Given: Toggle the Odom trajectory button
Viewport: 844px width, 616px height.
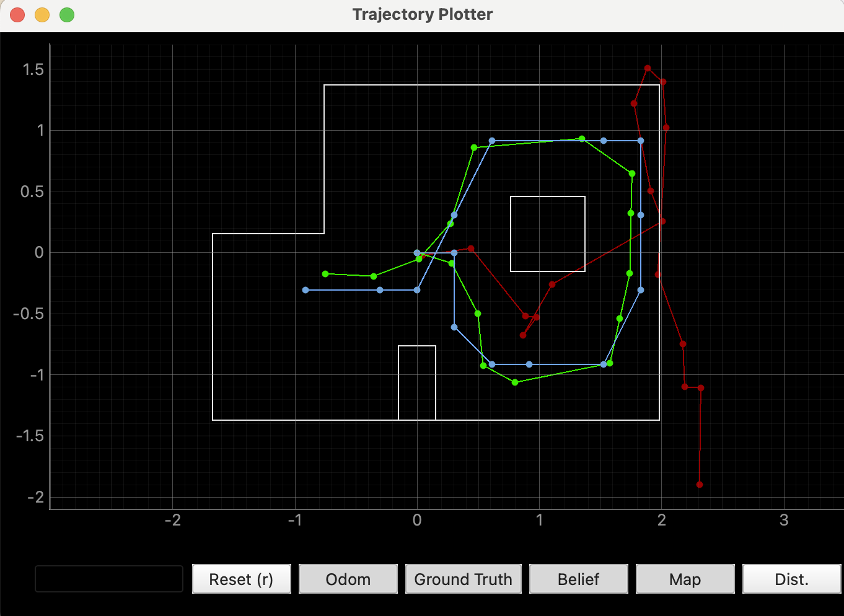Looking at the screenshot, I should pyautogui.click(x=348, y=579).
